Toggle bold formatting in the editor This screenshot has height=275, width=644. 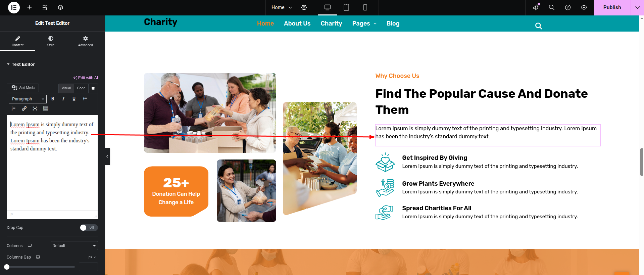click(53, 99)
